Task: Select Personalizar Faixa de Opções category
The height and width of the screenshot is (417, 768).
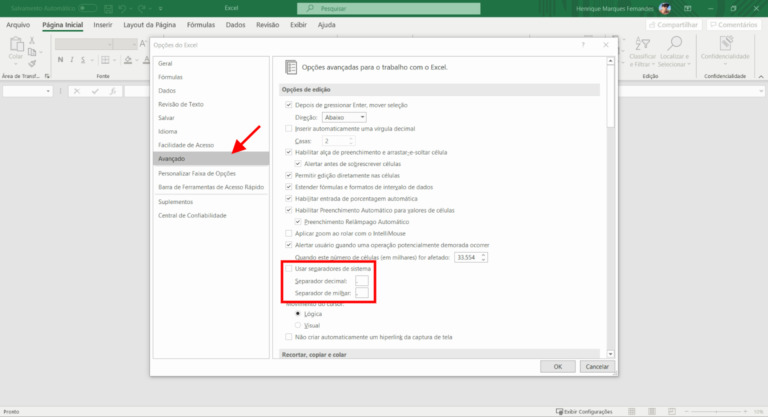Action: 196,173
